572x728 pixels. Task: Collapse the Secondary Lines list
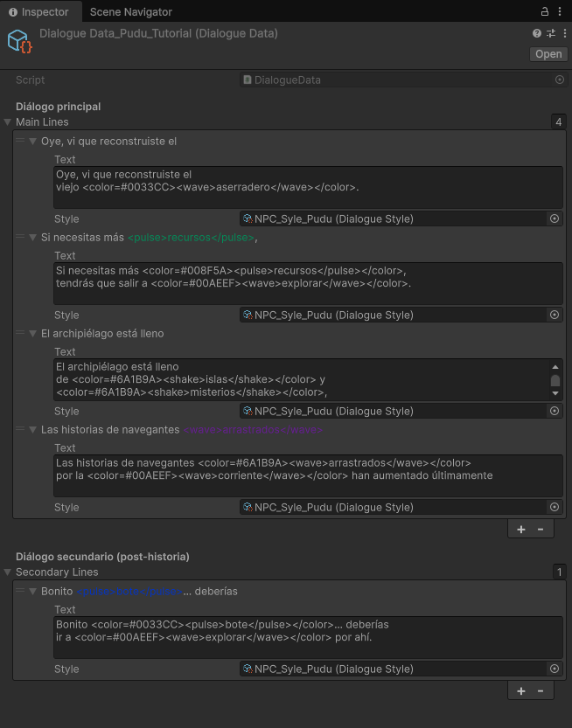(8, 572)
